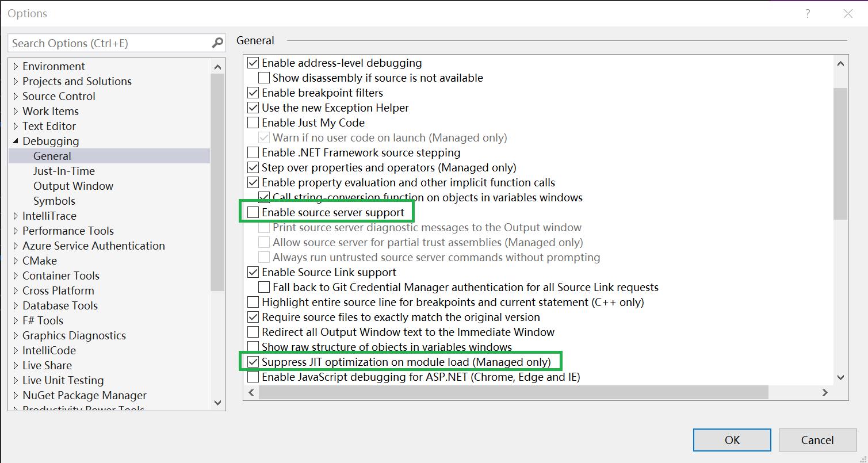Image resolution: width=868 pixels, height=463 pixels.
Task: Expand the Text Editor node
Action: click(x=16, y=127)
